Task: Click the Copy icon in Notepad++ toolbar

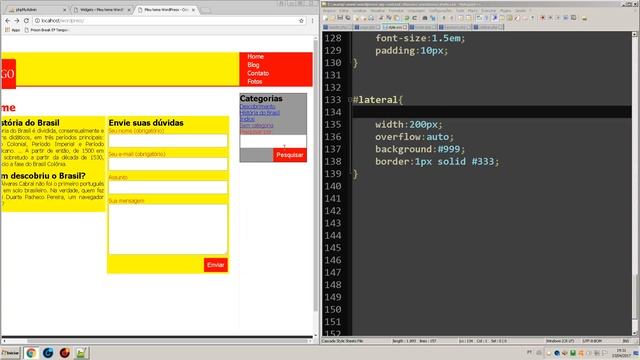Action: [389, 18]
